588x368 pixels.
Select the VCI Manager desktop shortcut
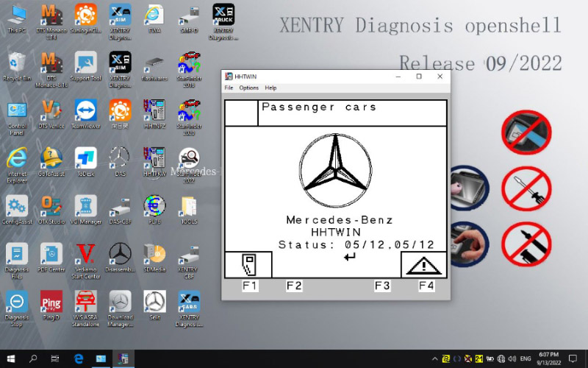(x=86, y=210)
